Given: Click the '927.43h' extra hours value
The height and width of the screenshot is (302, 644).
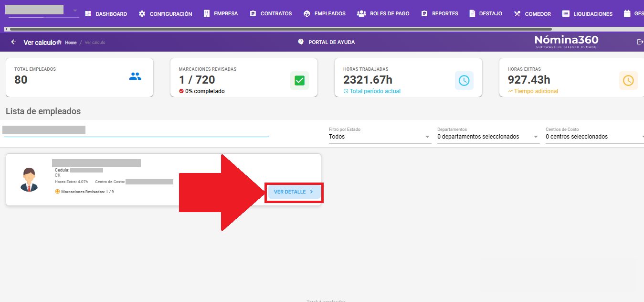Looking at the screenshot, I should [x=529, y=80].
